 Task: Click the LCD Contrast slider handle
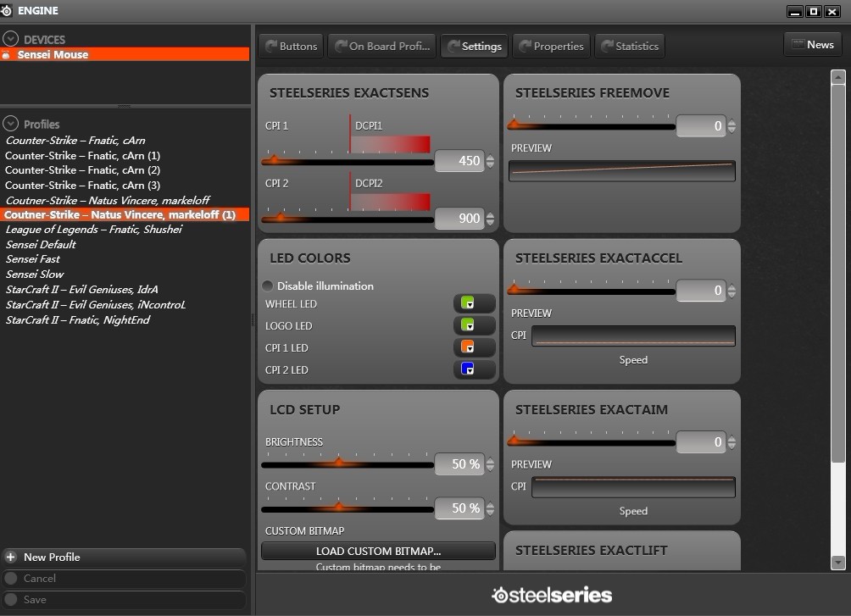pyautogui.click(x=339, y=507)
